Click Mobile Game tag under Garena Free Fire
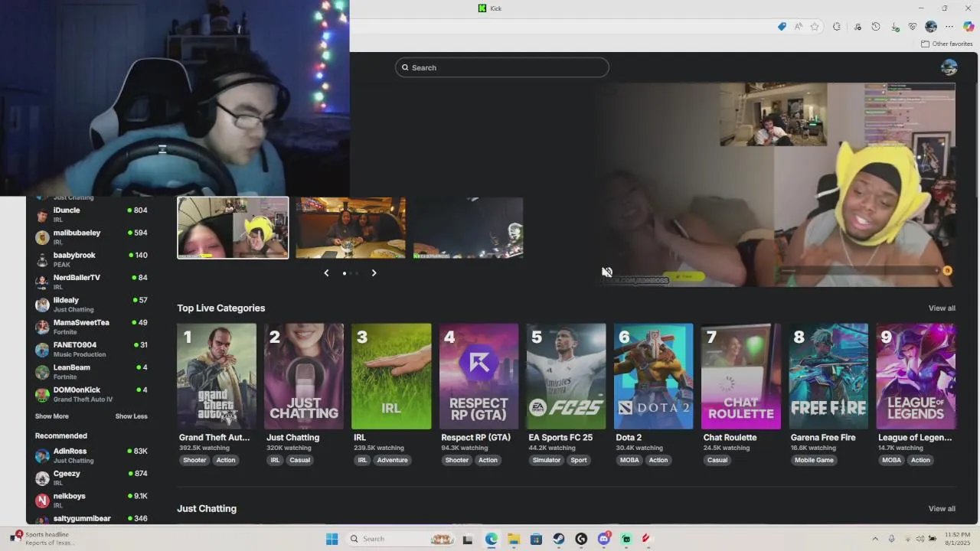The height and width of the screenshot is (551, 980). click(x=814, y=460)
